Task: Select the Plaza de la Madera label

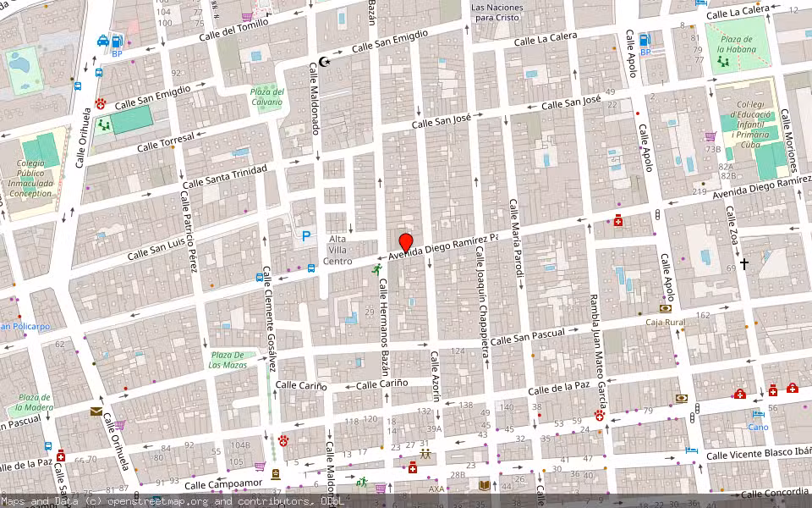Action: coord(34,402)
